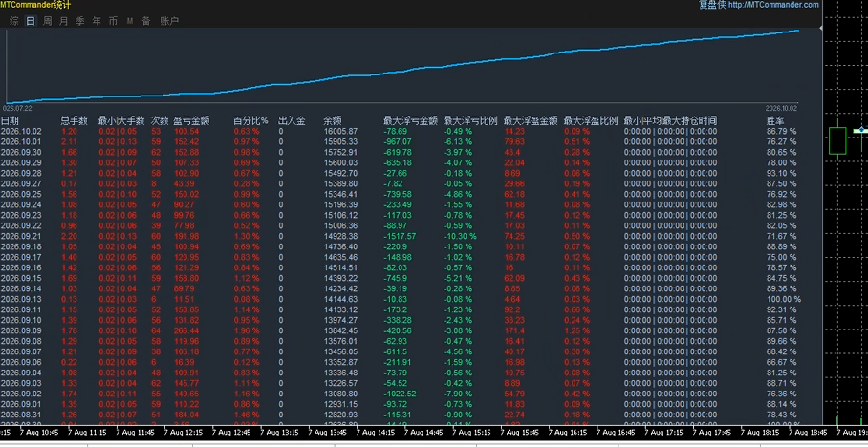868x447 pixels.
Task: Click the floating profit value 171.4
Action: (x=514, y=330)
